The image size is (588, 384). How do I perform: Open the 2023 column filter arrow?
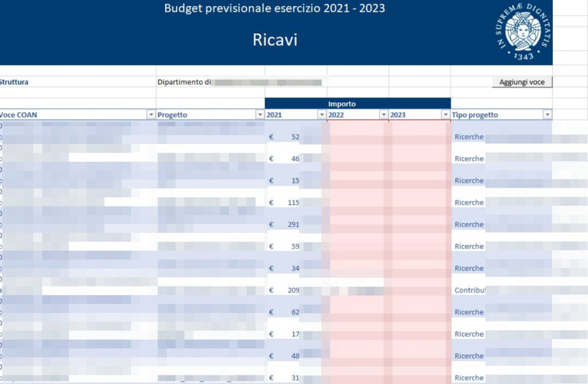pyautogui.click(x=445, y=115)
